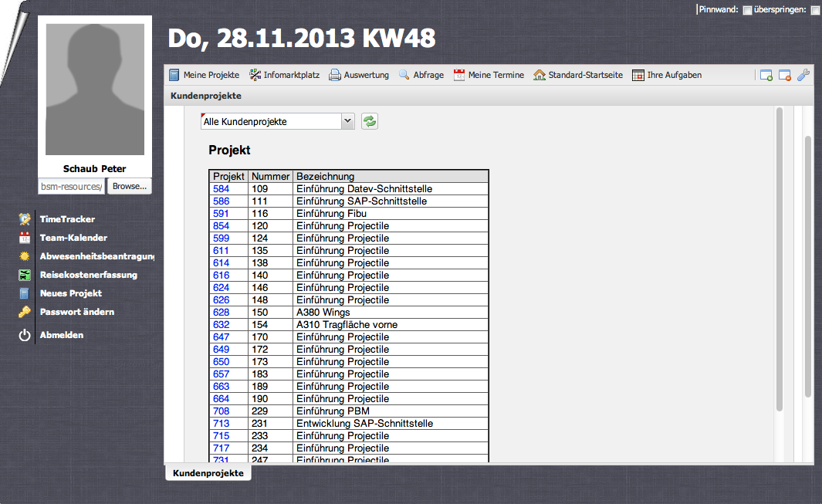The image size is (822, 504).
Task: Select the Kundenprojekte tab at the bottom
Action: click(x=208, y=473)
